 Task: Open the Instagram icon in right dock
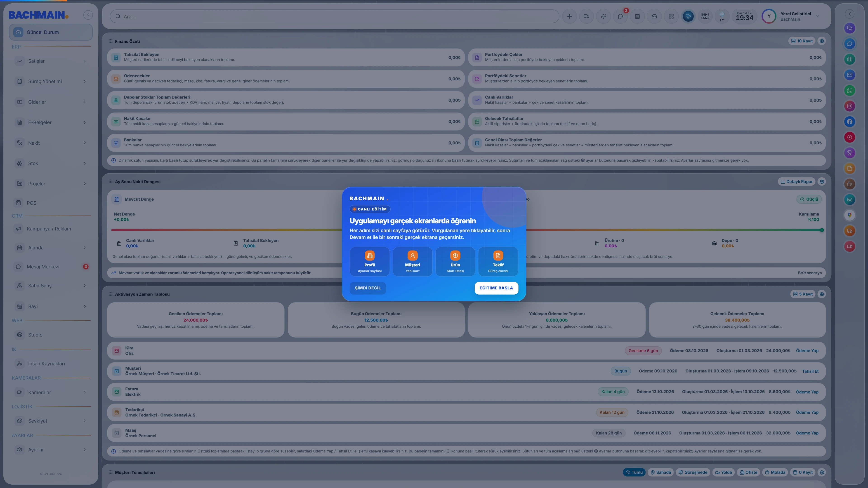pos(849,106)
